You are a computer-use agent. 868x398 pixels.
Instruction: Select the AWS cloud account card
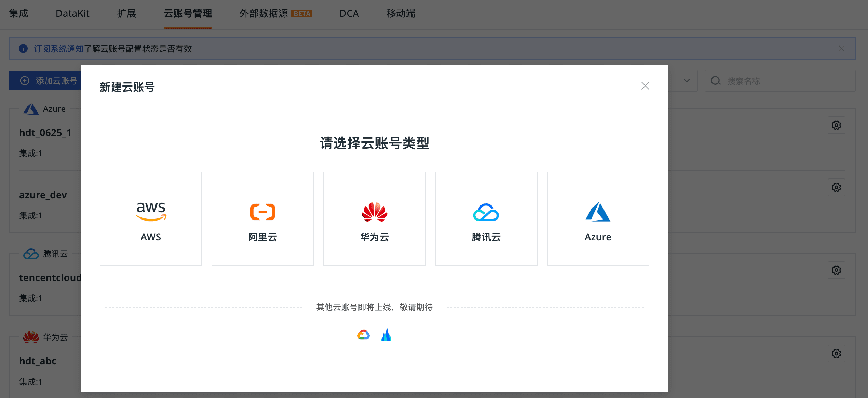tap(151, 219)
